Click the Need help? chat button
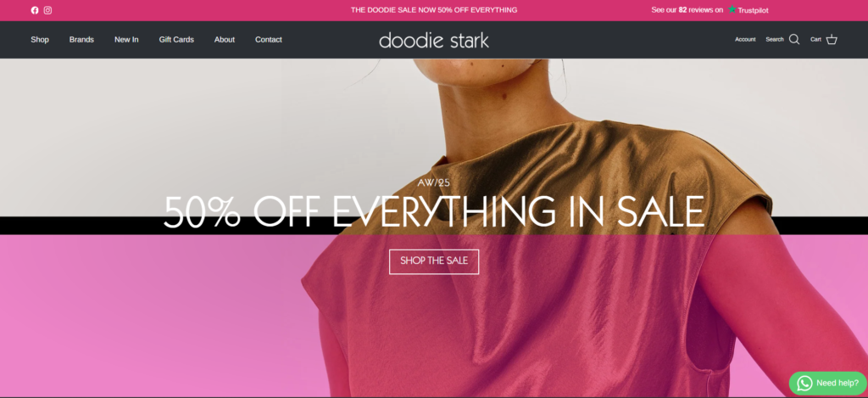 click(x=828, y=383)
